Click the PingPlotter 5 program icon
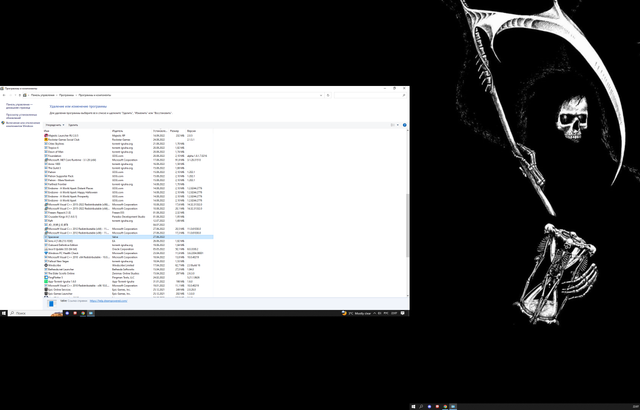This screenshot has height=410, width=640. coord(46,277)
